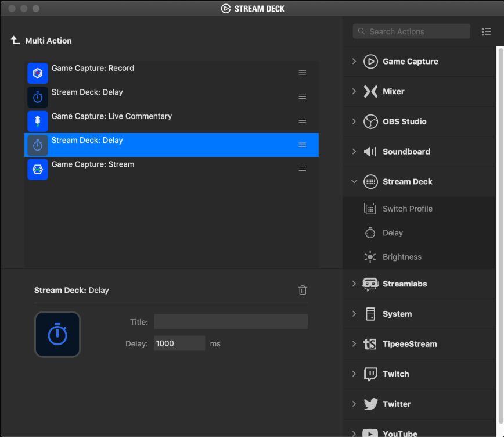The width and height of the screenshot is (504, 437).
Task: Expand the Soundboard category
Action: click(354, 151)
